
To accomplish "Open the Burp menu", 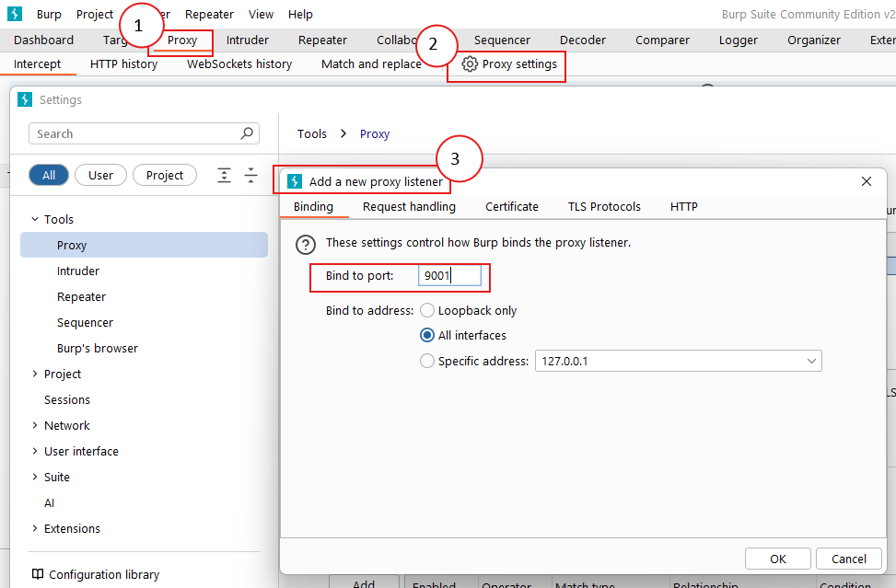I will point(49,15).
